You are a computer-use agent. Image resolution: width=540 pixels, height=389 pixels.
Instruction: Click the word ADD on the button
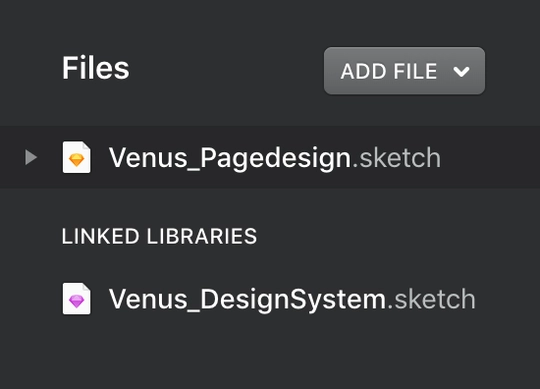click(363, 71)
